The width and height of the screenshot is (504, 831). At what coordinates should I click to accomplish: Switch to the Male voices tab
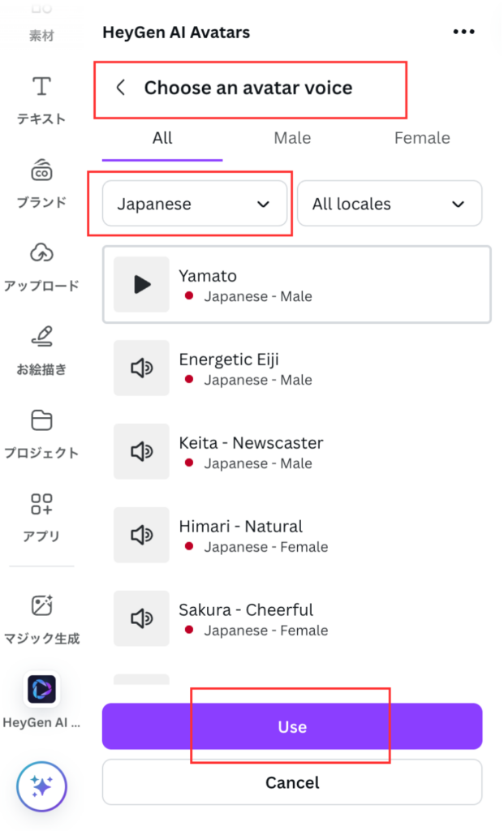pyautogui.click(x=292, y=138)
